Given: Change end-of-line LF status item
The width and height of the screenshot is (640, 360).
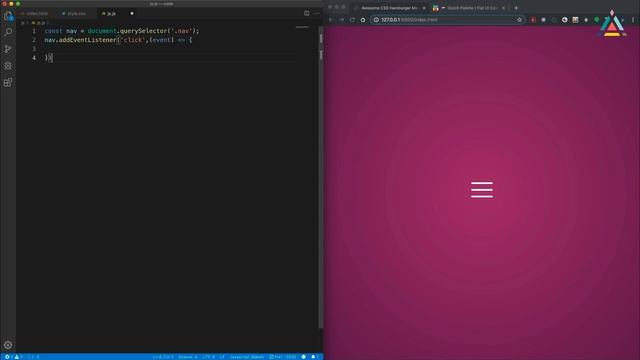Looking at the screenshot, I should pyautogui.click(x=222, y=357).
